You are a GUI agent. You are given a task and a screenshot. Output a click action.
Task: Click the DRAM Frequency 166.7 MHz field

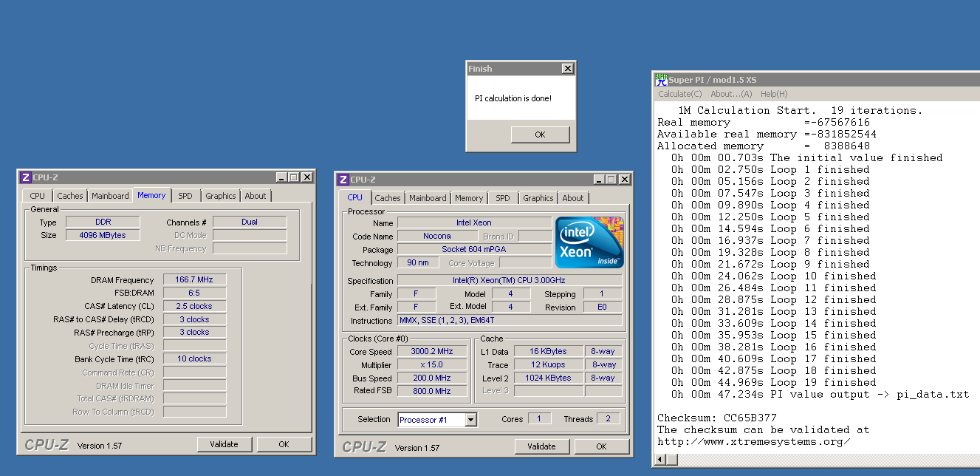click(194, 280)
